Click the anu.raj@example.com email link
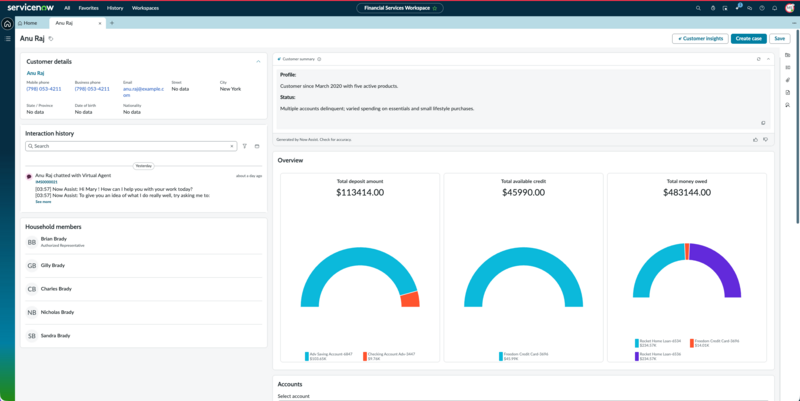Screen dimensions: 800x401 click(143, 92)
